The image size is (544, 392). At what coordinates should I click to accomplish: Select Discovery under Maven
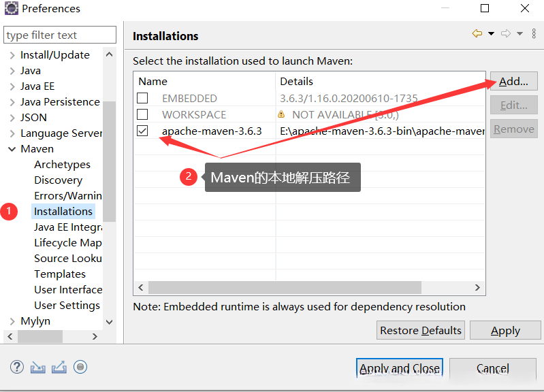tap(59, 180)
